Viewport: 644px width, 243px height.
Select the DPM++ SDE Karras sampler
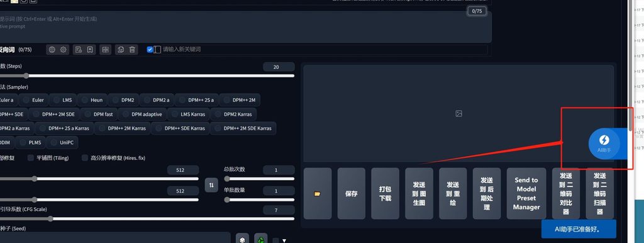click(180, 128)
